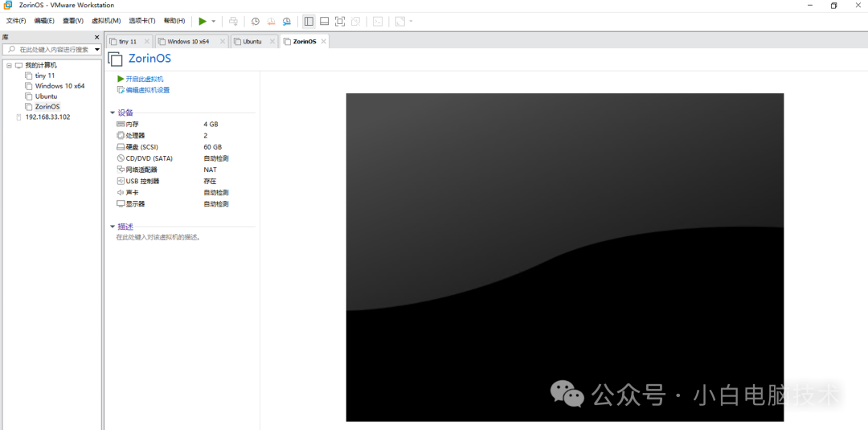The image size is (868, 430).
Task: Open the 查看(V) menu
Action: [x=72, y=21]
